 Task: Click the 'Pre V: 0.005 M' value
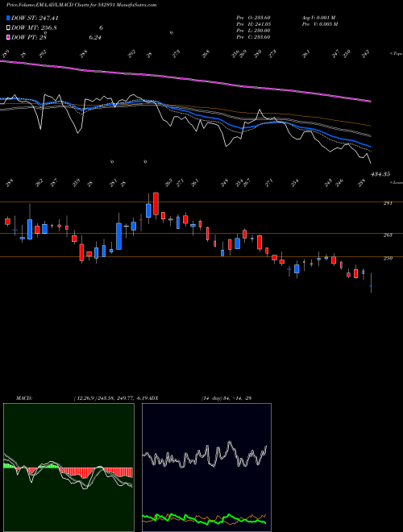[320, 24]
